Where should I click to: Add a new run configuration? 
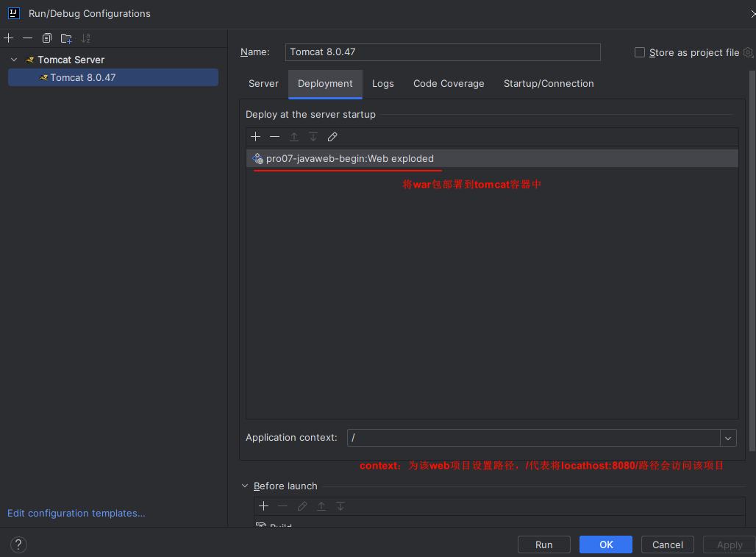tap(9, 38)
